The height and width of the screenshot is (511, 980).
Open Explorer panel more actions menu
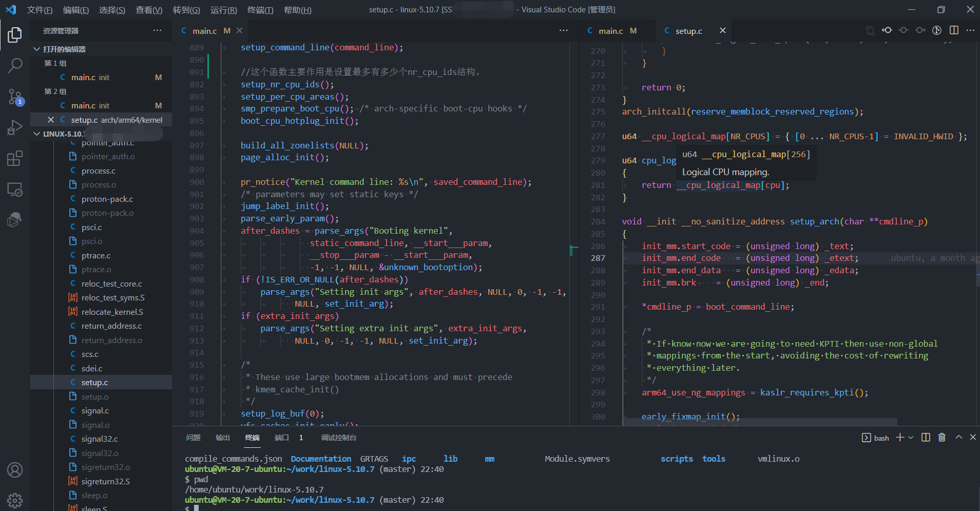[x=157, y=30]
